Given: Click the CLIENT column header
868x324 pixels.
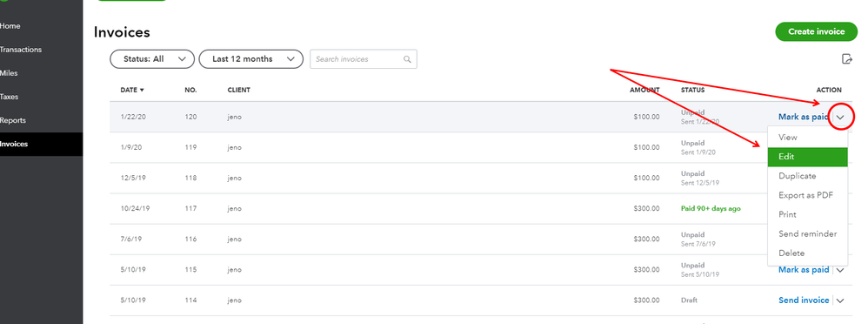Looking at the screenshot, I should (x=238, y=90).
